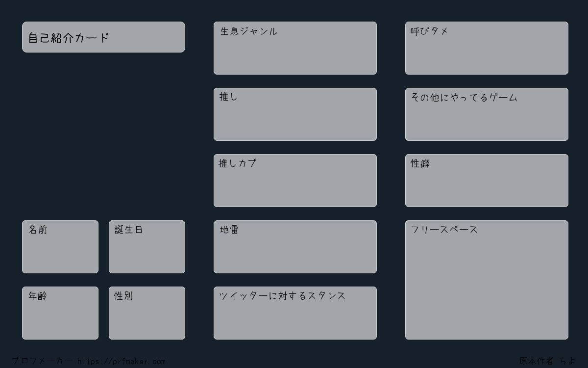Click the 推し field box
The image size is (588, 368).
(295, 114)
